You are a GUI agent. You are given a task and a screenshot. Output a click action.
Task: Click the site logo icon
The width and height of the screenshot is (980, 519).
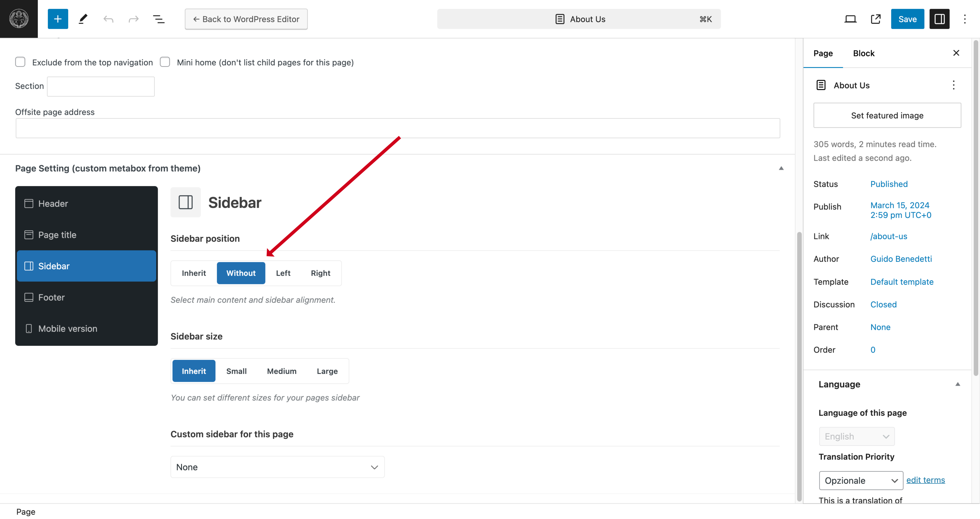pyautogui.click(x=19, y=19)
